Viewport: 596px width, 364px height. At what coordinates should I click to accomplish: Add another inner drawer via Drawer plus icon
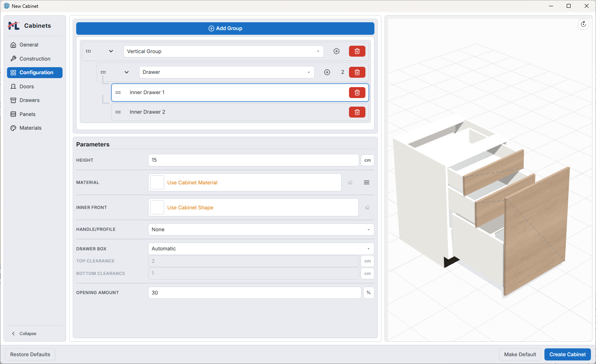click(327, 72)
